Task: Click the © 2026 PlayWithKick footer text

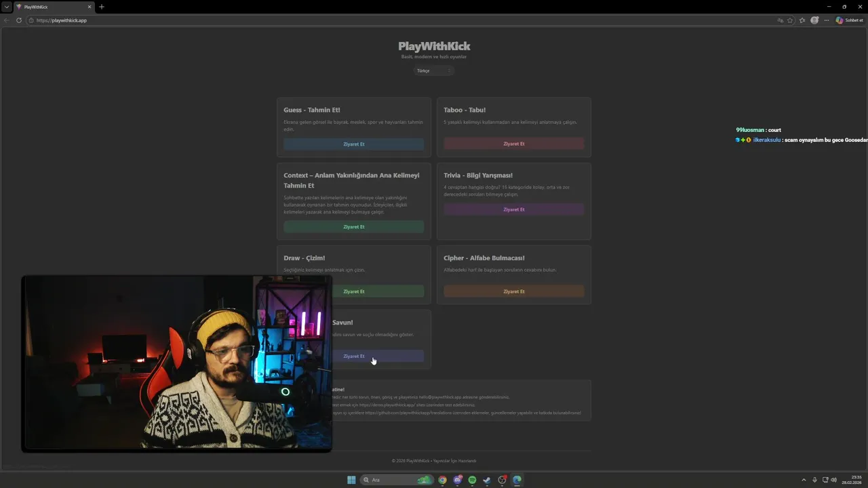Action: (434, 461)
